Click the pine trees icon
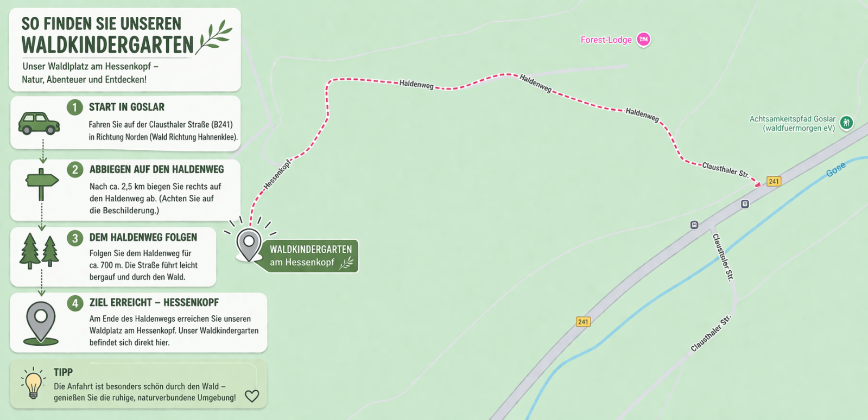This screenshot has width=868, height=420. pyautogui.click(x=39, y=251)
